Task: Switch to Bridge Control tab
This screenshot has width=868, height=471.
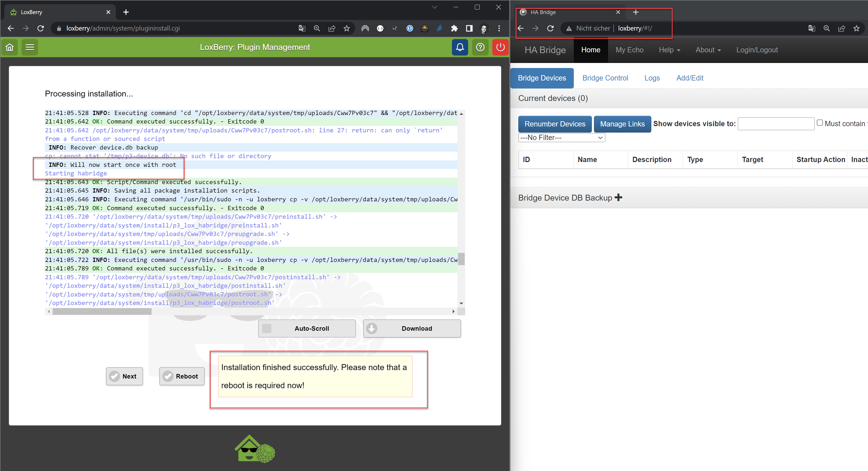Action: [x=604, y=78]
